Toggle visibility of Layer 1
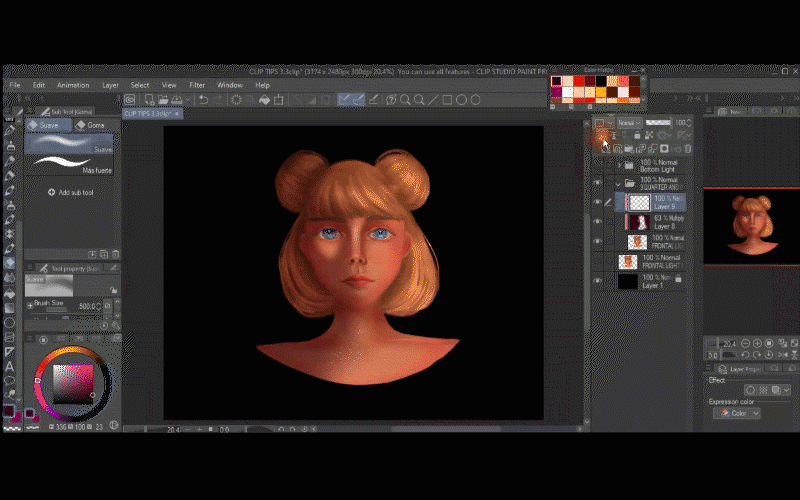Screen dimensions: 800x500 tap(598, 282)
